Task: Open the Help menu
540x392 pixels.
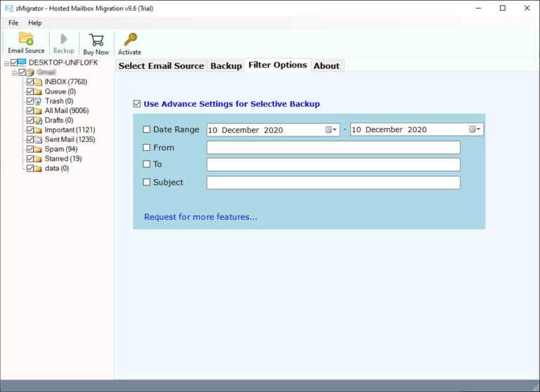Action: (34, 23)
